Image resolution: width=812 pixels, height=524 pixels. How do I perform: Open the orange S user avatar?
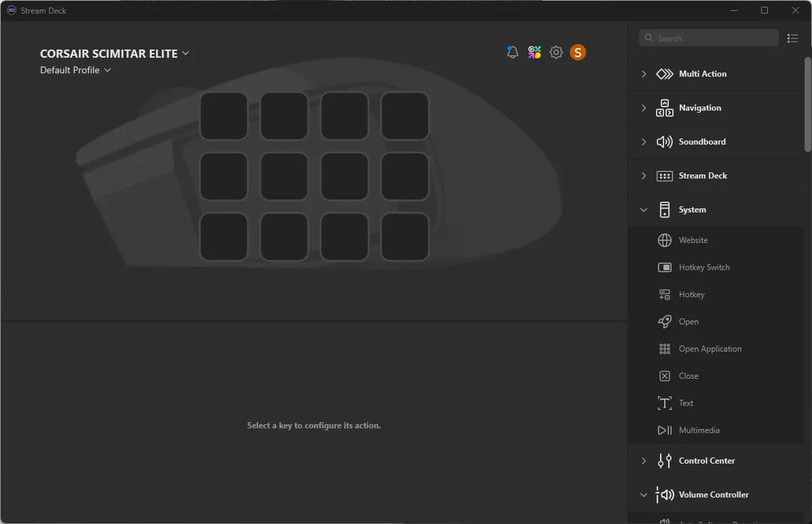click(x=578, y=52)
